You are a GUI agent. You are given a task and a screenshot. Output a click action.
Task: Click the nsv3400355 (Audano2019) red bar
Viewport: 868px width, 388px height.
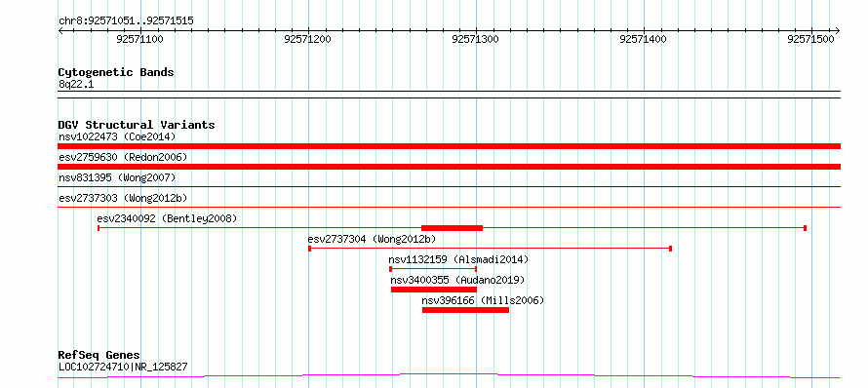click(434, 290)
